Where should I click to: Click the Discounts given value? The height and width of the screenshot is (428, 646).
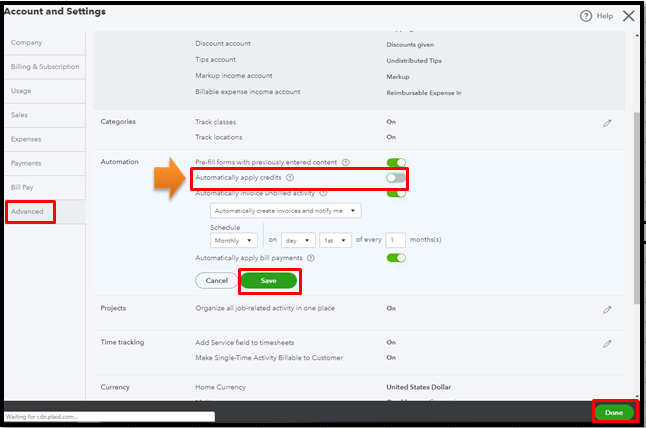pos(410,44)
